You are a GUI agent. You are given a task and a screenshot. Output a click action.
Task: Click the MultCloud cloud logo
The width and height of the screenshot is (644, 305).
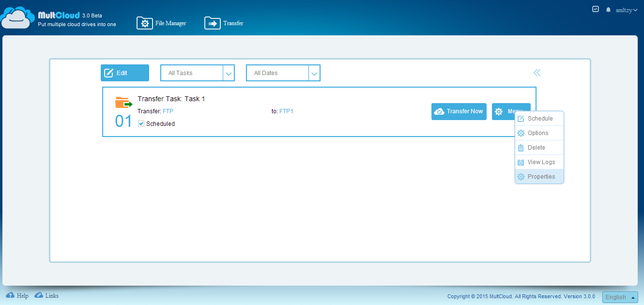point(18,17)
